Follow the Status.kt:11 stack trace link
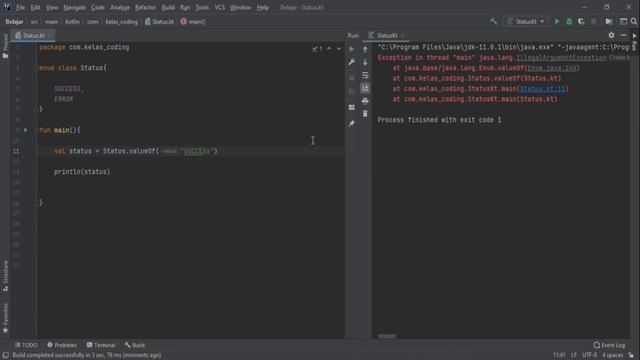 point(542,89)
